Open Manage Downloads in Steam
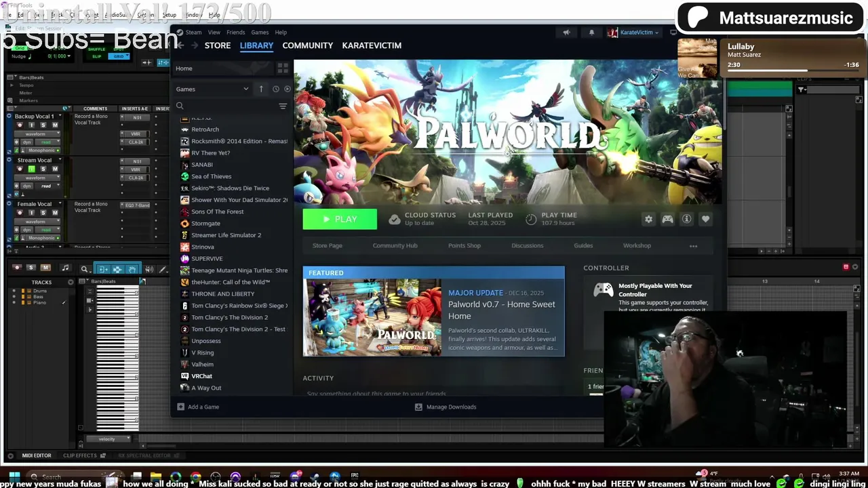This screenshot has height=488, width=868. [446, 407]
